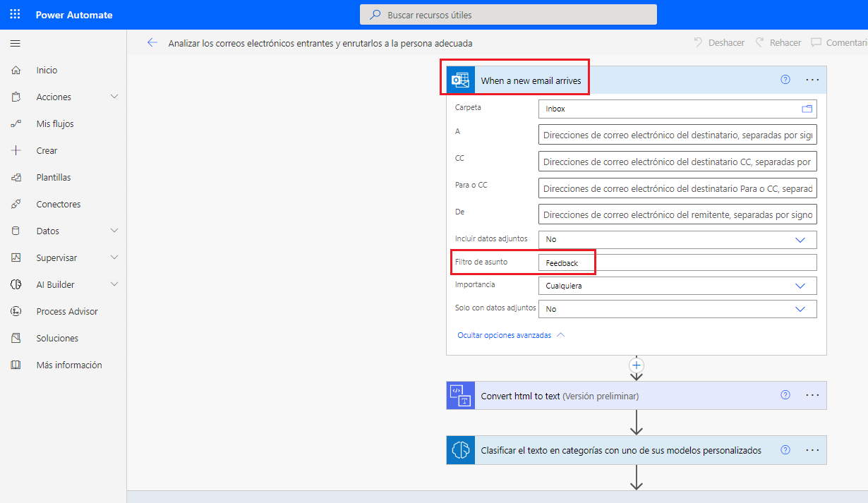Insert a new step with the plus circle
Viewport: 868px width, 503px height.
coord(637,365)
